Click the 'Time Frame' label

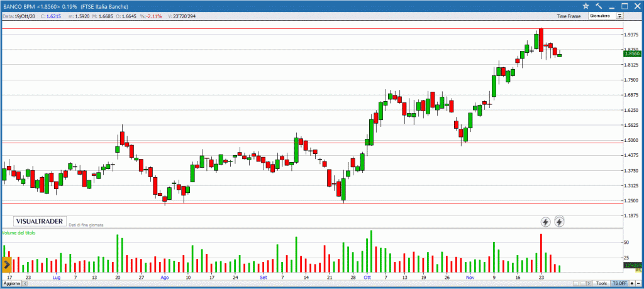pyautogui.click(x=569, y=16)
